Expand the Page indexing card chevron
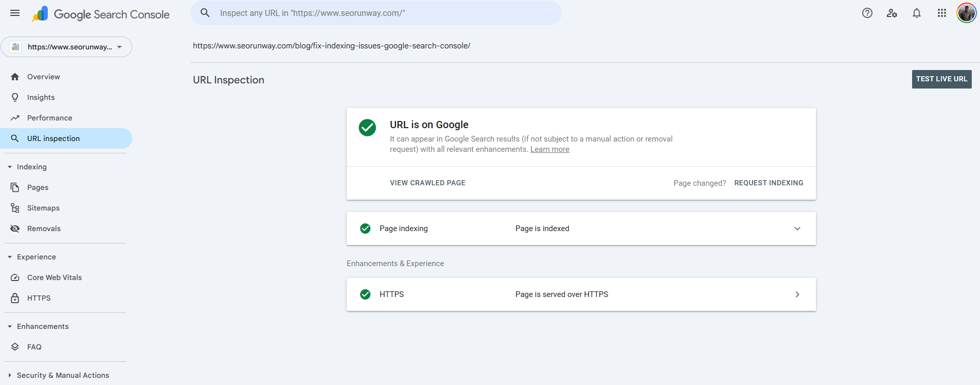The image size is (980, 385). tap(797, 229)
